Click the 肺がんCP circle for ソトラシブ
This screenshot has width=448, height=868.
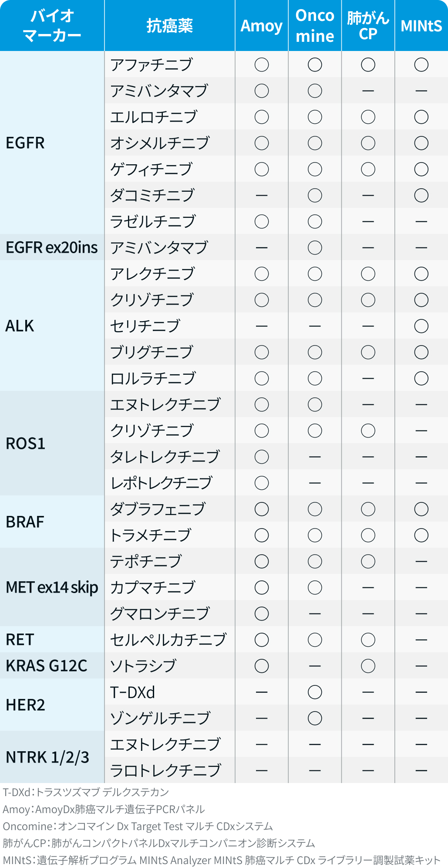pyautogui.click(x=368, y=666)
